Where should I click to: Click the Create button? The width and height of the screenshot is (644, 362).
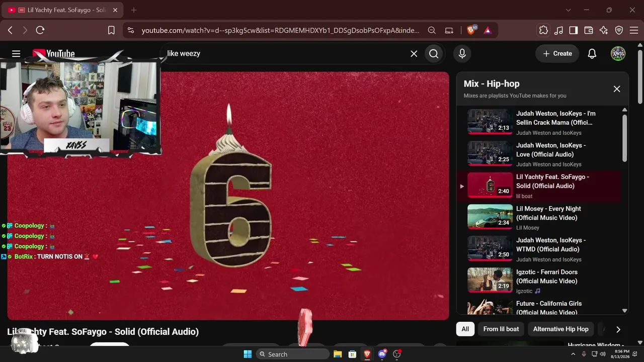[557, 53]
